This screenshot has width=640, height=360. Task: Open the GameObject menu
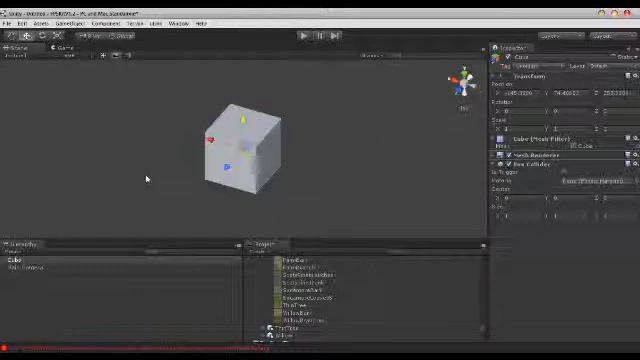[70, 24]
